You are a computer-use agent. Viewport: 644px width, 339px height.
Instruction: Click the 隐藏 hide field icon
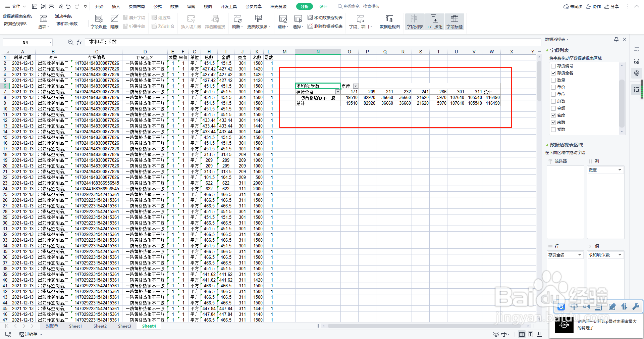[x=114, y=22]
